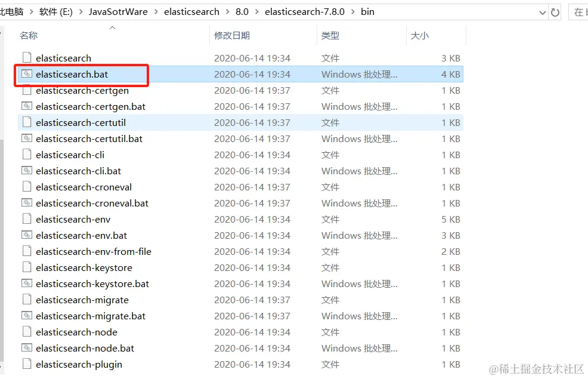Screen dimensions: 588x379
Task: Click the bin breadcrumb segment
Action: (x=367, y=12)
